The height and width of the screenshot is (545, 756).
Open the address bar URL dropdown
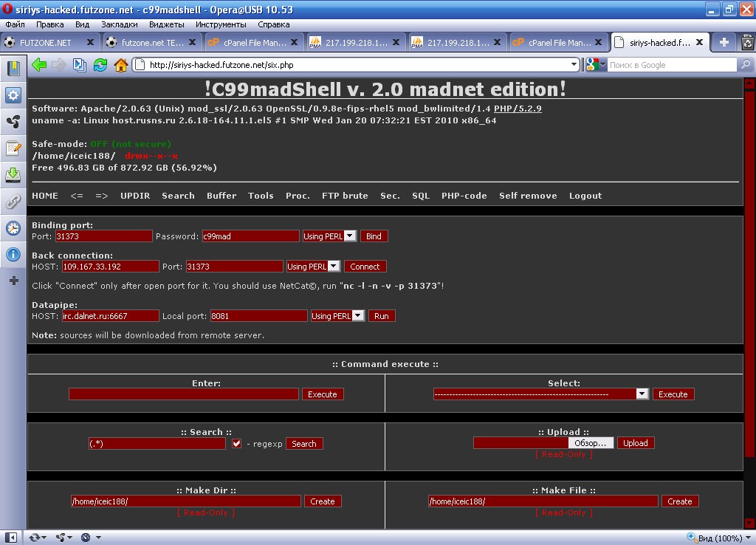574,65
